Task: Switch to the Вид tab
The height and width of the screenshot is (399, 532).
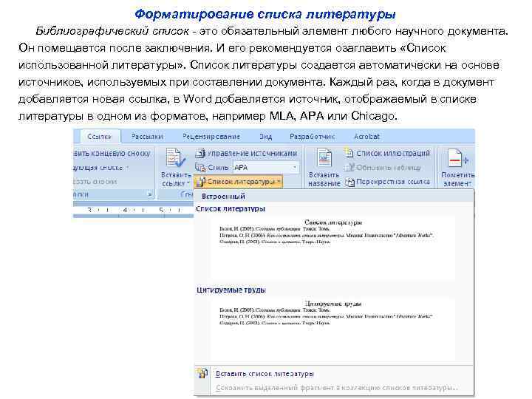Action: (x=266, y=137)
